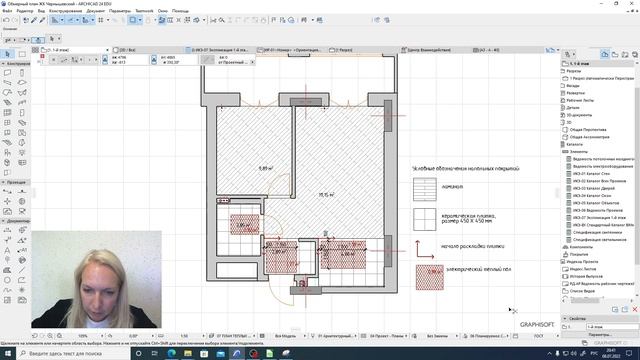Select Рабочие Листы in Navigator
This screenshot has height=360, width=640.
tap(580, 100)
